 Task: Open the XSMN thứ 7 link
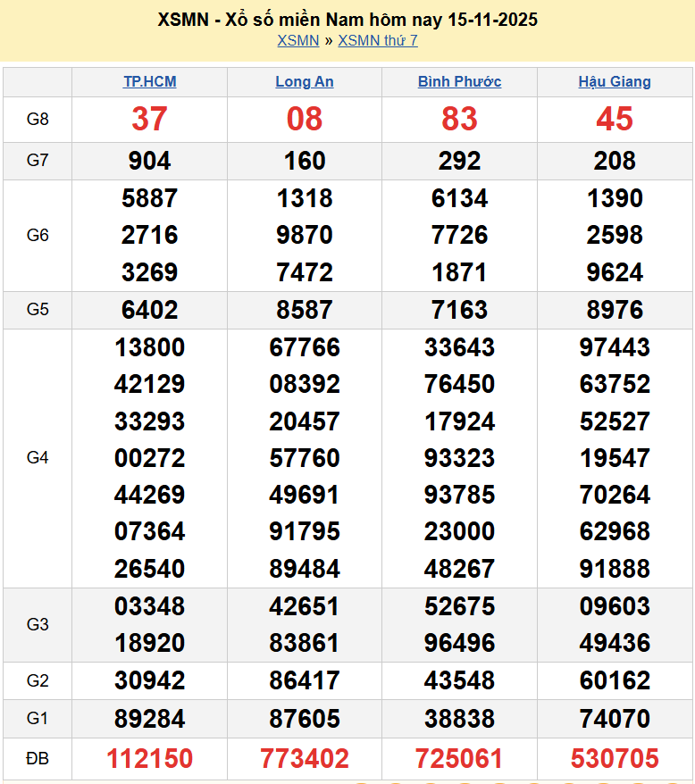click(378, 40)
